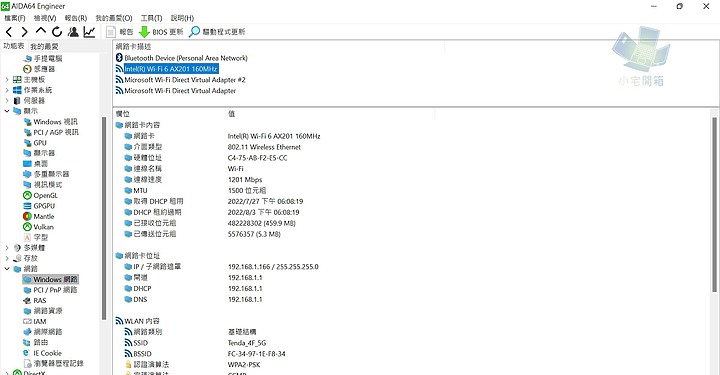Expand the 多媒體 tree node
The width and height of the screenshot is (720, 375).
[7, 247]
